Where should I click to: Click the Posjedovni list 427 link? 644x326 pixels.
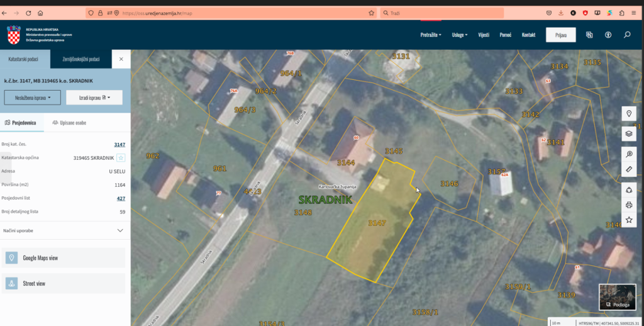[x=121, y=198]
